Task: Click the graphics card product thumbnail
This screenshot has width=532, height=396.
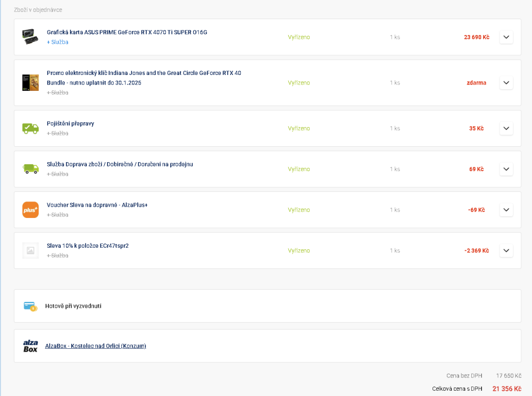Action: click(30, 36)
